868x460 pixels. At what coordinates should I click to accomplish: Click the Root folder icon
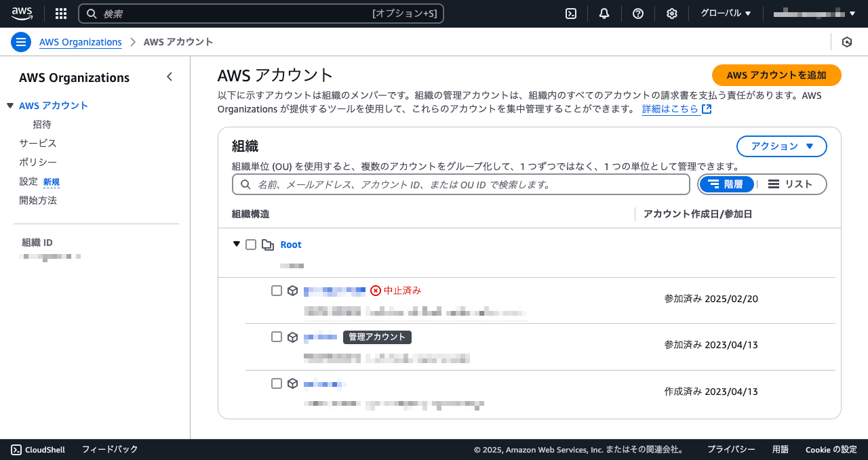point(268,245)
